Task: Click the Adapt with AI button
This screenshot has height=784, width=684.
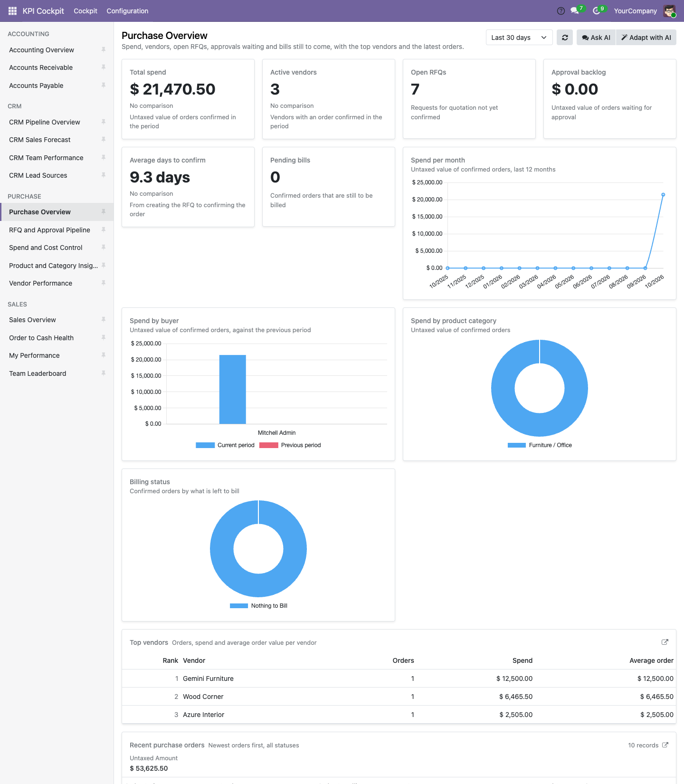Action: tap(646, 38)
